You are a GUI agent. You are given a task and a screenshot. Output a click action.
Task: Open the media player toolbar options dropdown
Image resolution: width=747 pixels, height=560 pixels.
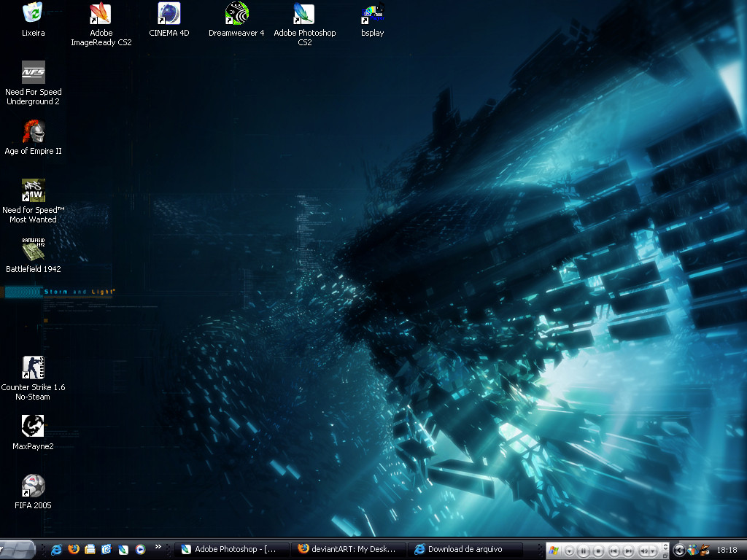[x=570, y=551]
